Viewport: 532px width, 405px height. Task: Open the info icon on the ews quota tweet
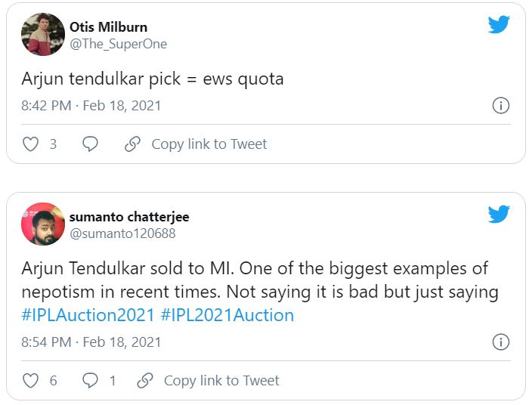[500, 106]
